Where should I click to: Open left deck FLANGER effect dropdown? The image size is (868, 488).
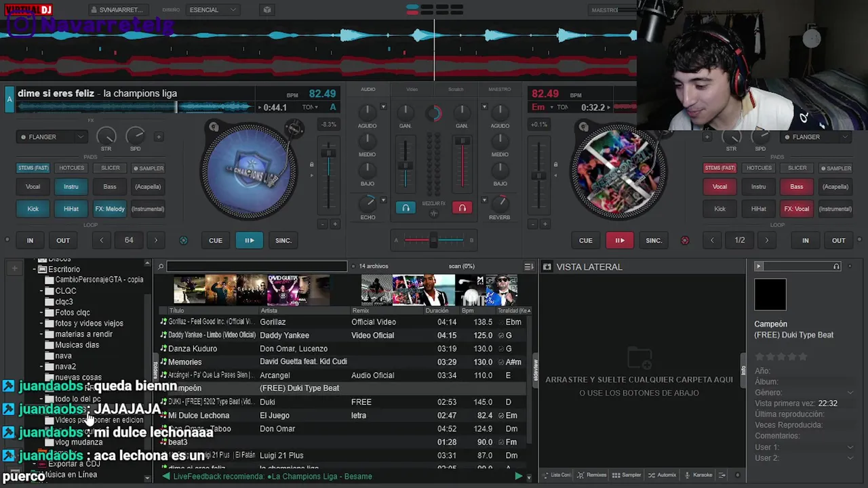pos(80,137)
